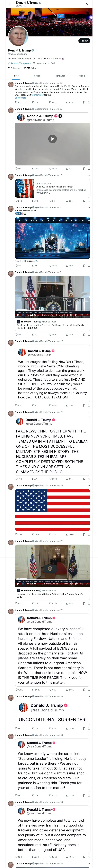Open search with the magnifier icon
Image resolution: width=98 pixels, height=868 pixels.
point(87,4)
